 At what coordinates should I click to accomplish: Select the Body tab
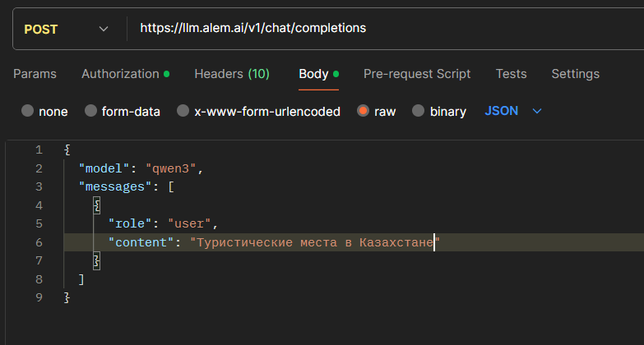(x=313, y=74)
